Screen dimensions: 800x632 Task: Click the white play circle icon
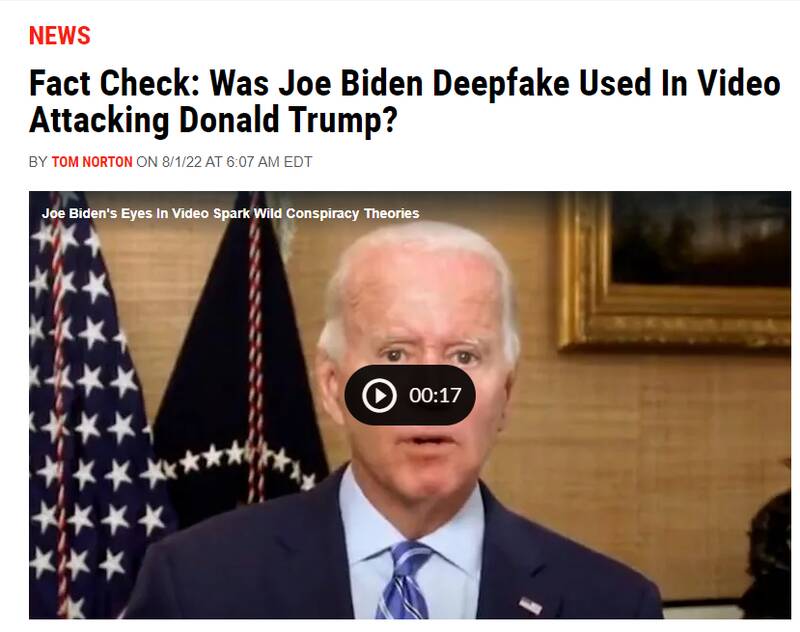click(x=379, y=395)
